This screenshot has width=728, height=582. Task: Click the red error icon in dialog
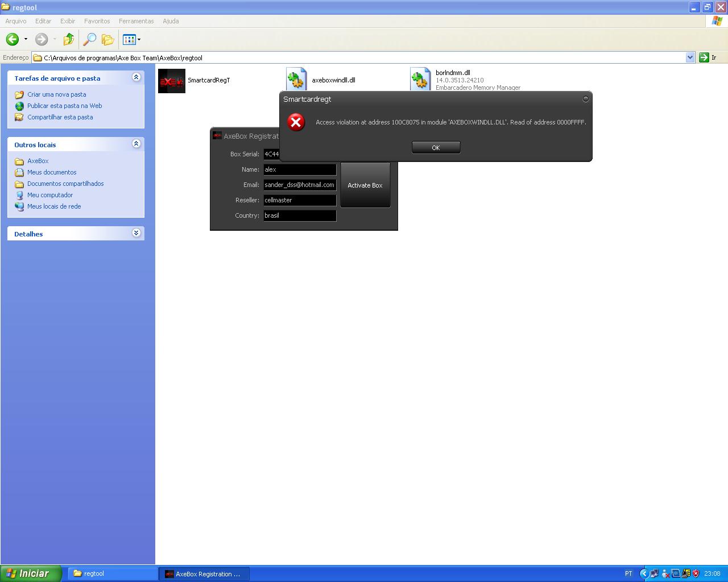point(296,122)
